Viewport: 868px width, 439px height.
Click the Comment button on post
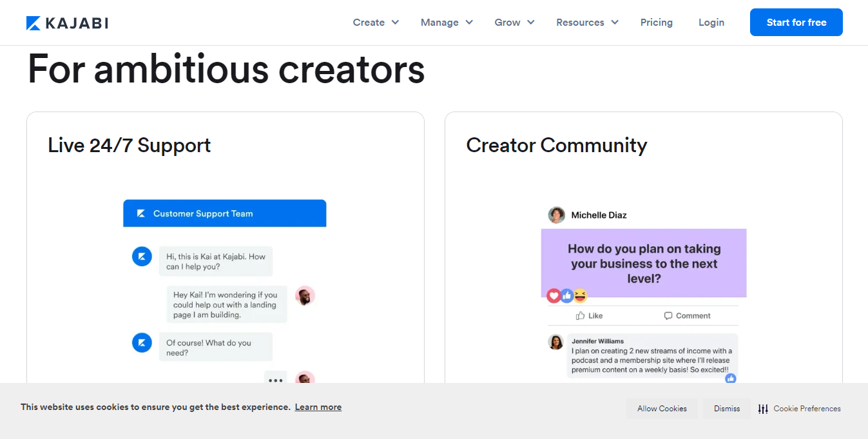coord(687,316)
